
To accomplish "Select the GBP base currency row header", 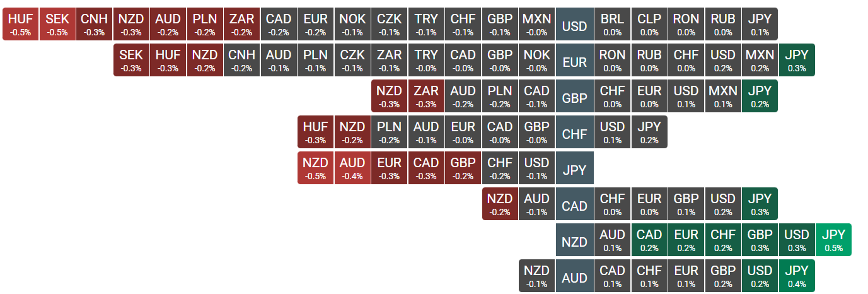I will (574, 98).
